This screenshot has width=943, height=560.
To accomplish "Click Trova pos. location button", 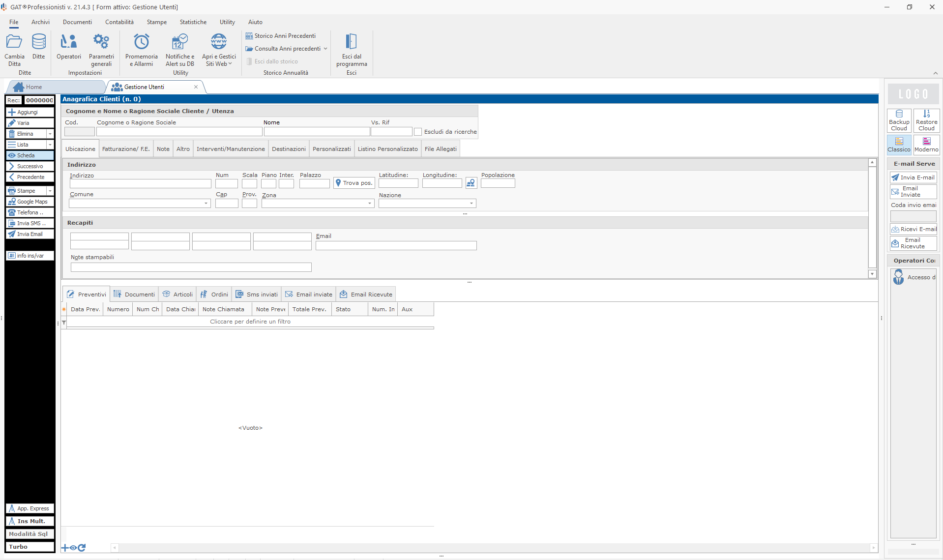I will (354, 183).
